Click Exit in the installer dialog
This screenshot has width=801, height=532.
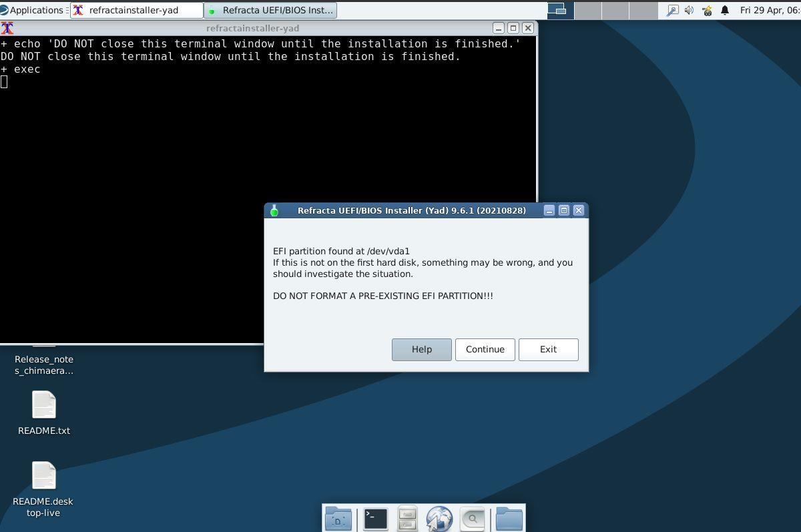[x=548, y=349]
